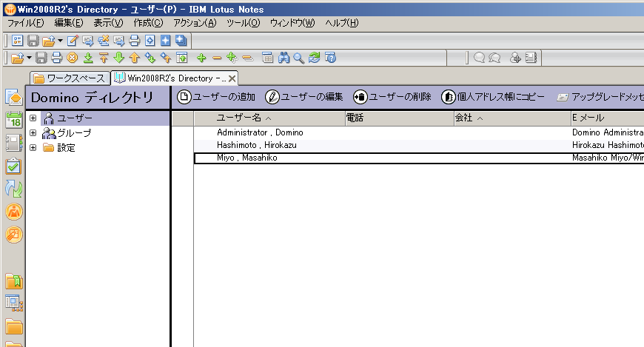The height and width of the screenshot is (347, 644).
Task: Click the ユーザーの追加 action button
Action: tap(216, 97)
